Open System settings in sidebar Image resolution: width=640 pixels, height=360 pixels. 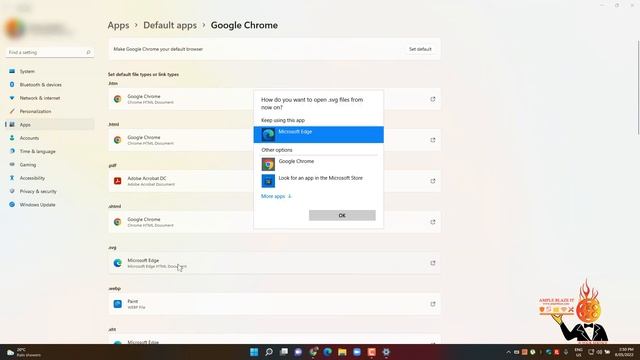49,71
